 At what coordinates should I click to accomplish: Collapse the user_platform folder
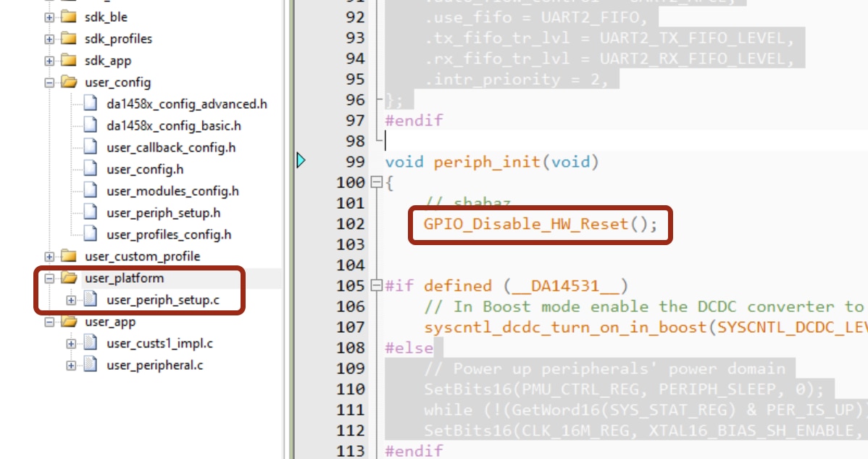coord(49,278)
